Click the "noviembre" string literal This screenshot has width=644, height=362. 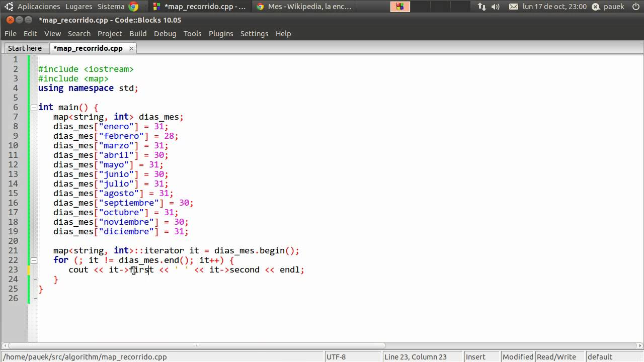(126, 222)
